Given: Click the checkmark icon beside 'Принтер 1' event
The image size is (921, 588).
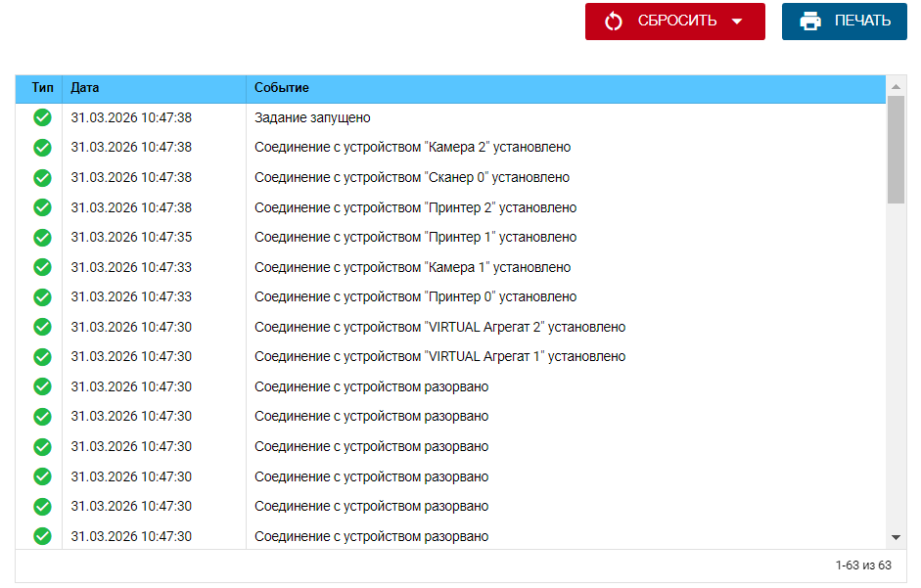Looking at the screenshot, I should click(x=41, y=237).
